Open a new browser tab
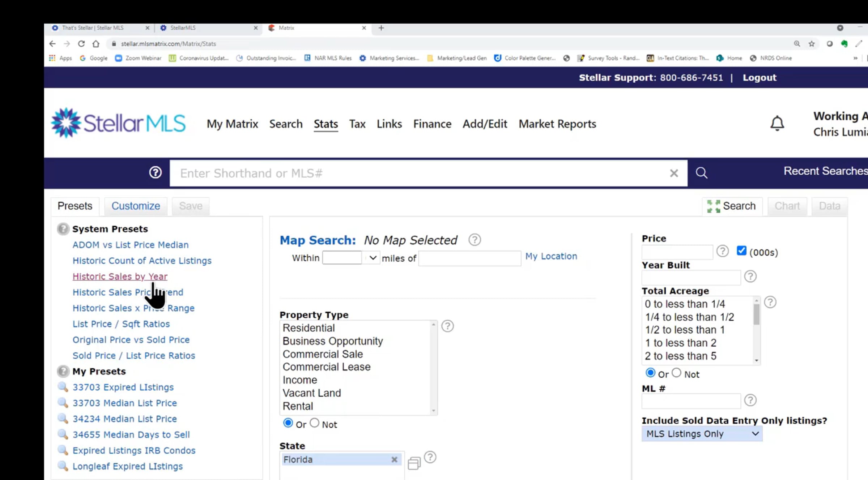This screenshot has height=480, width=868. click(x=381, y=28)
